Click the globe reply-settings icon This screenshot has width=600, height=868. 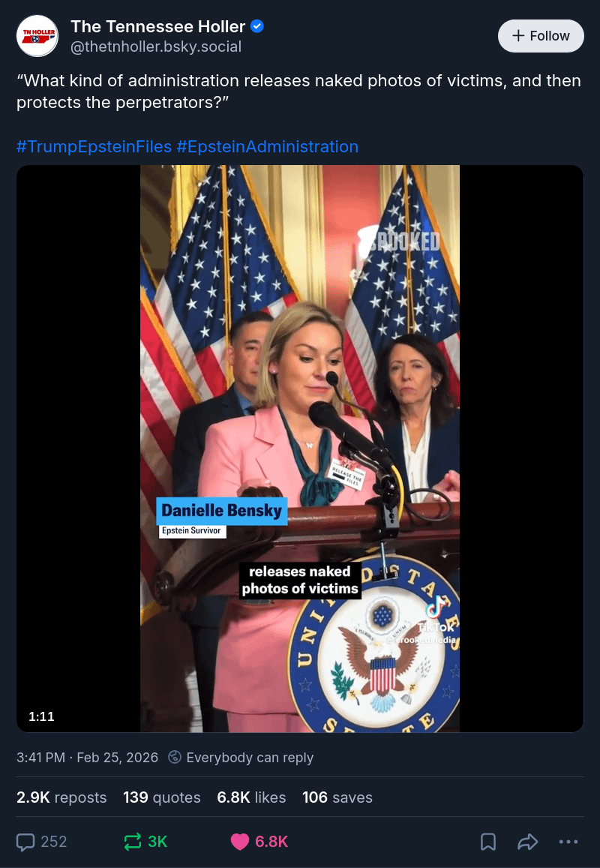pyautogui.click(x=175, y=757)
